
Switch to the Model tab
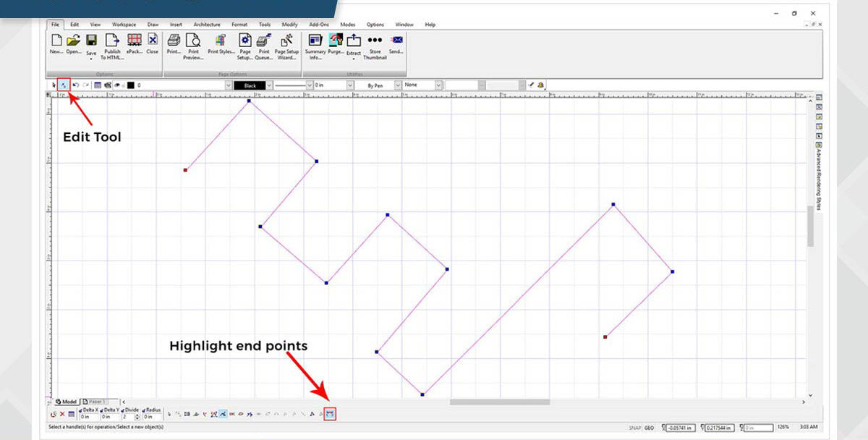click(x=67, y=401)
